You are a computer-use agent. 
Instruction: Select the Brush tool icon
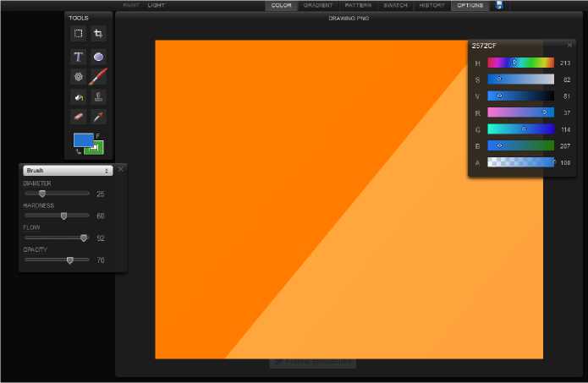[x=99, y=76]
